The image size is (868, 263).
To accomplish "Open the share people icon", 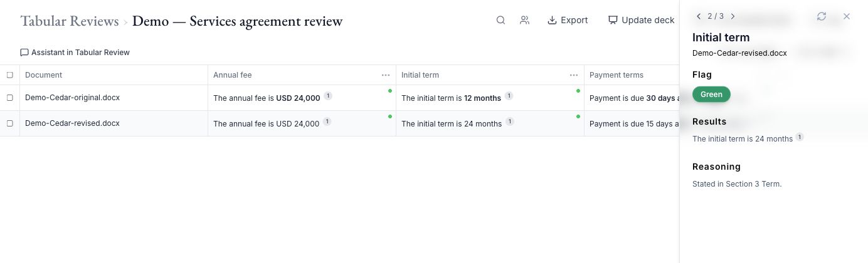I will pos(525,20).
